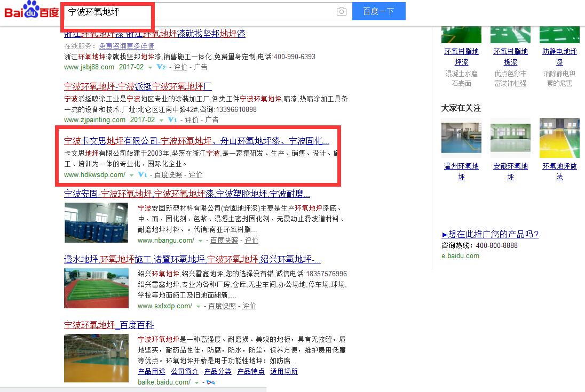Image resolution: width=585 pixels, height=392 pixels.
Task: Click the www.zjpainting.com URL text
Action: pos(95,119)
